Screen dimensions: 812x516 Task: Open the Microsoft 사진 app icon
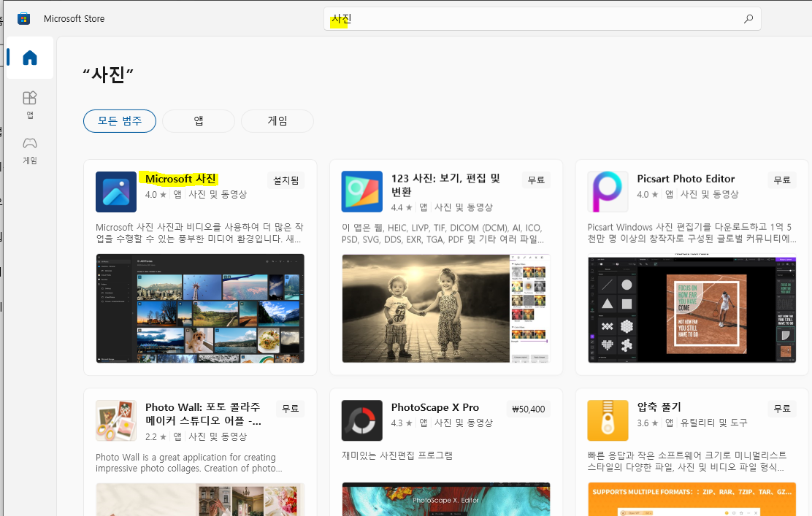116,192
